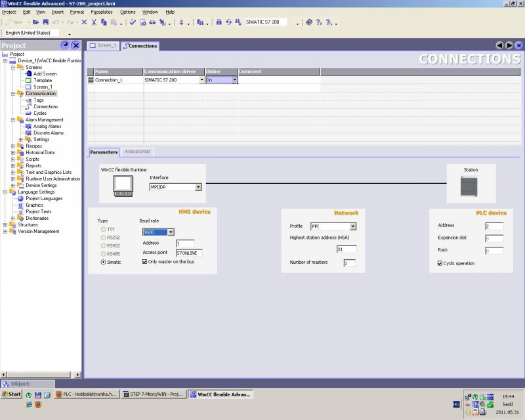The height and width of the screenshot is (420, 525).
Task: Cut selection with the scissors icon
Action: pyautogui.click(x=94, y=22)
